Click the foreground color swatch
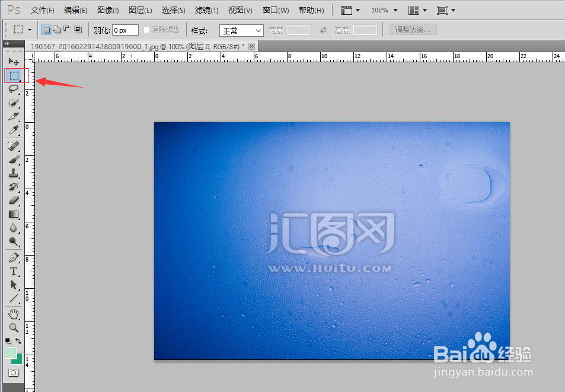The image size is (565, 392). [9, 352]
